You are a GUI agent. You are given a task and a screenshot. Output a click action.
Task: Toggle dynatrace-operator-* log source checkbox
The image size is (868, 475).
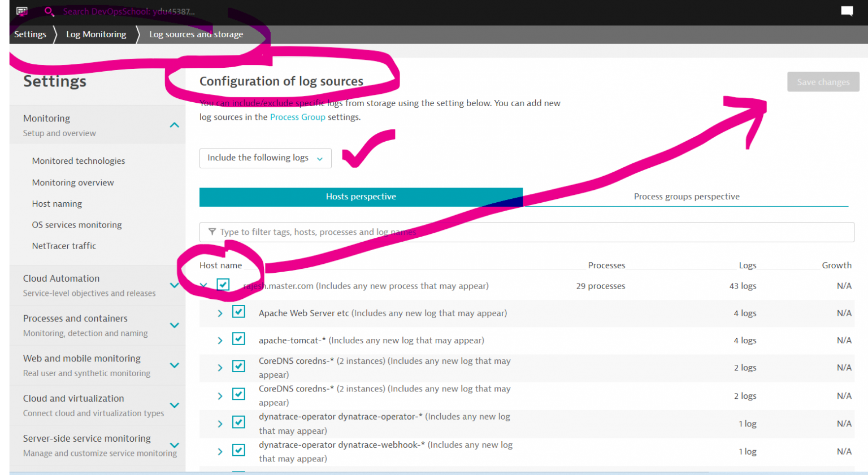point(239,422)
